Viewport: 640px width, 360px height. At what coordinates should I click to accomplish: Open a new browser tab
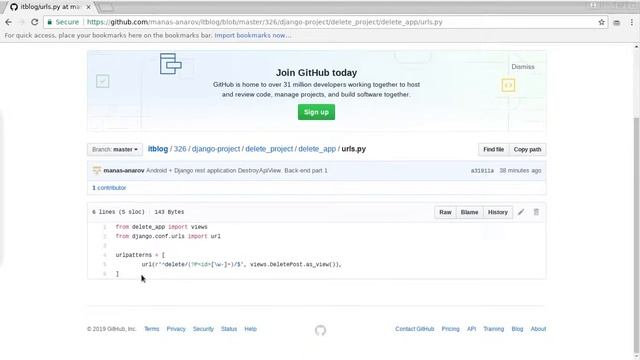click(106, 7)
